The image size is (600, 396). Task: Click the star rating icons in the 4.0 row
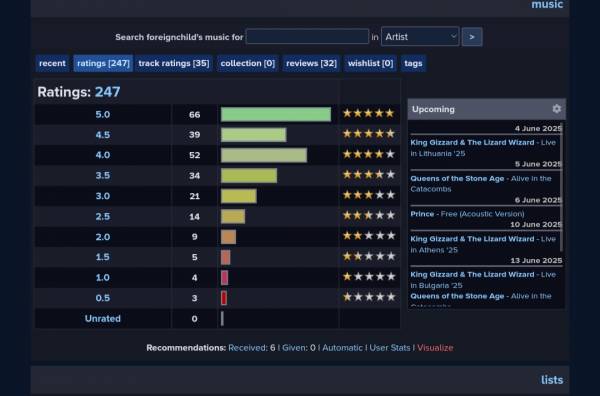[368, 154]
